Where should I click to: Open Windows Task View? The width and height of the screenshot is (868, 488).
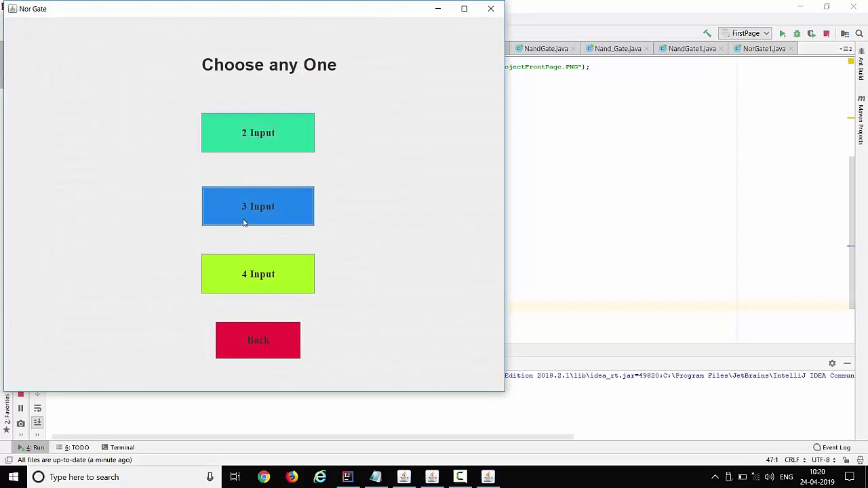click(x=235, y=477)
